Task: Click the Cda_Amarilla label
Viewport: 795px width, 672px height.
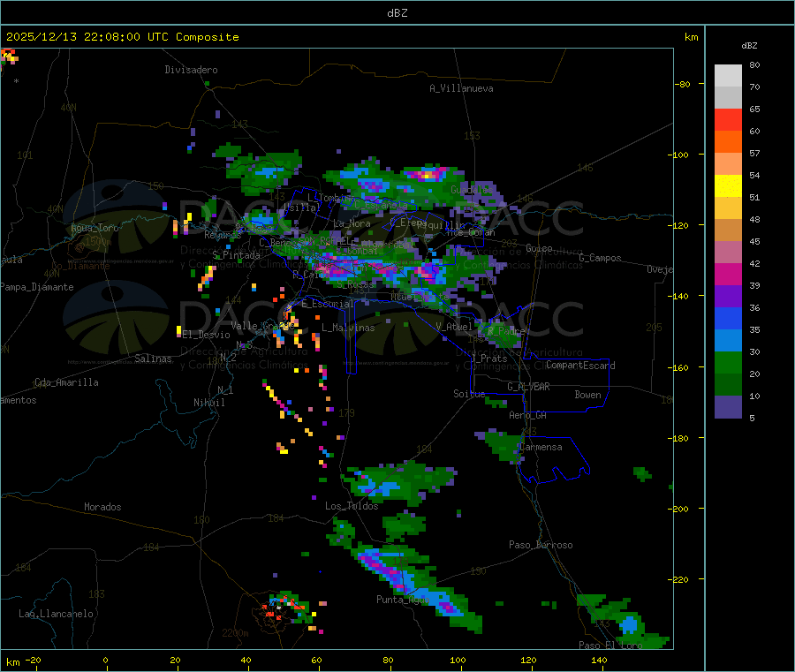Action: click(66, 382)
